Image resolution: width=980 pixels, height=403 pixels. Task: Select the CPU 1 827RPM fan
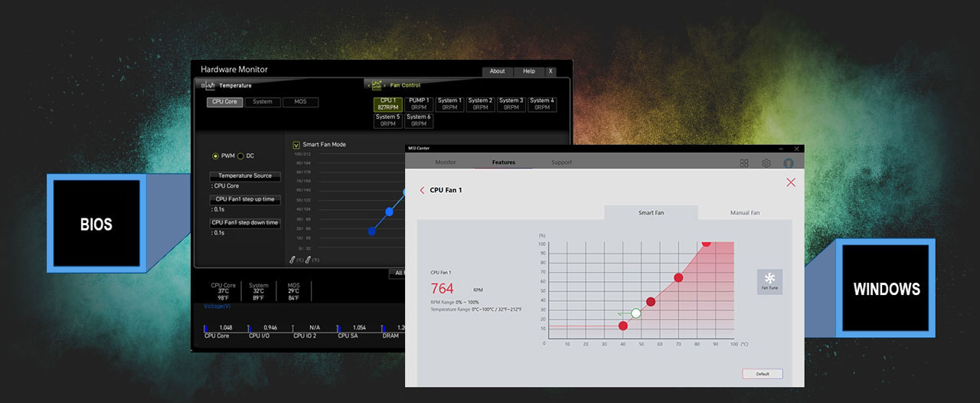[388, 104]
